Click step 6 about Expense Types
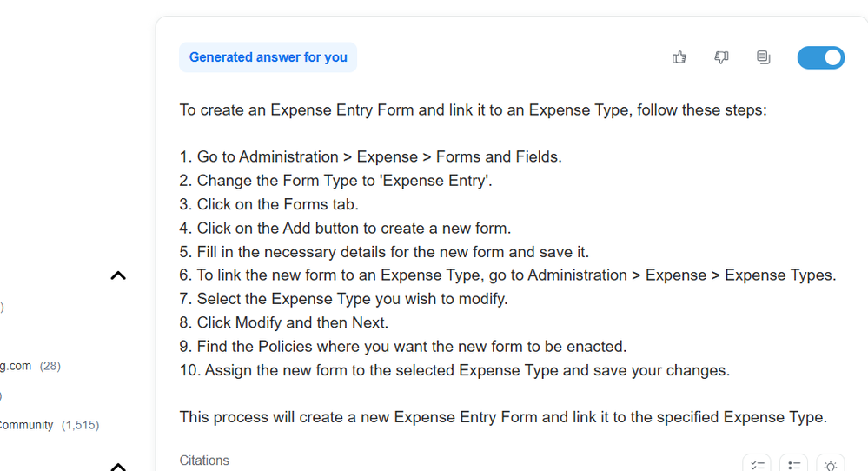This screenshot has width=868, height=471. pyautogui.click(x=507, y=275)
